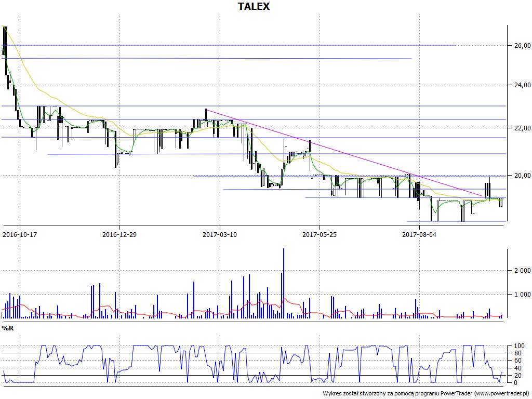
Task: Click the 20 level on %R axis
Action: (518, 375)
